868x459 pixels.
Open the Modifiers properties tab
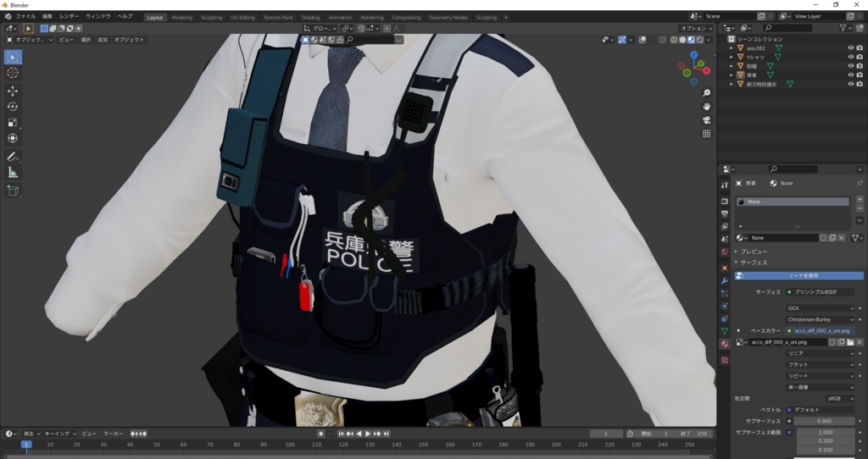[x=725, y=281]
